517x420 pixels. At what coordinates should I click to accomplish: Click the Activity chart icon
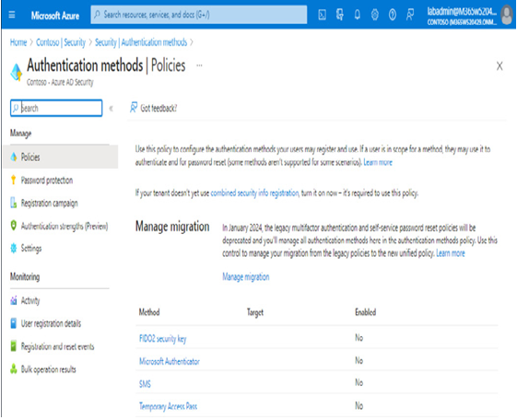tap(14, 300)
